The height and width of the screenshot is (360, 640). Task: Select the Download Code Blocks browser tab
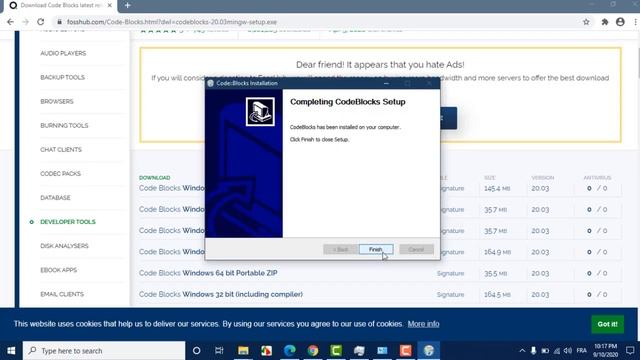click(x=60, y=6)
